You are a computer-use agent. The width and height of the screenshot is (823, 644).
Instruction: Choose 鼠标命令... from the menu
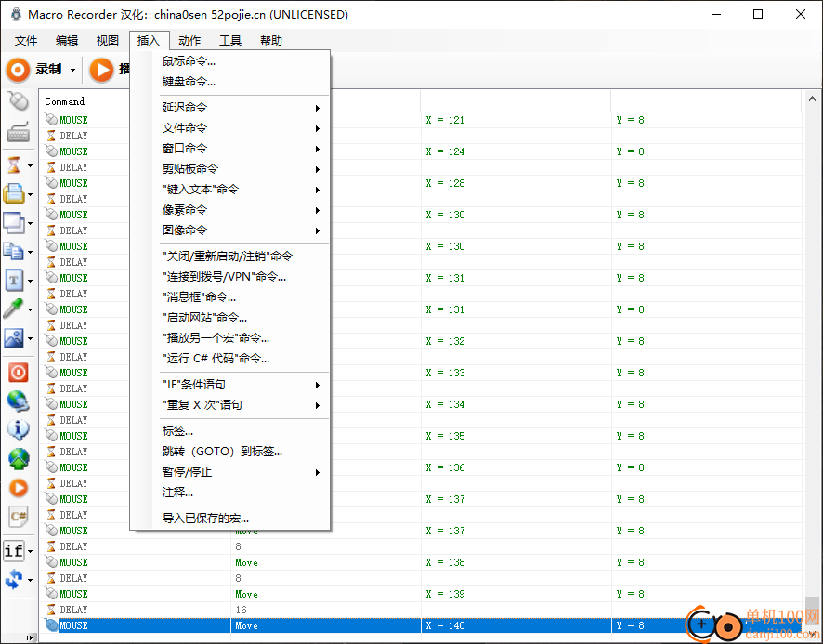pyautogui.click(x=229, y=61)
